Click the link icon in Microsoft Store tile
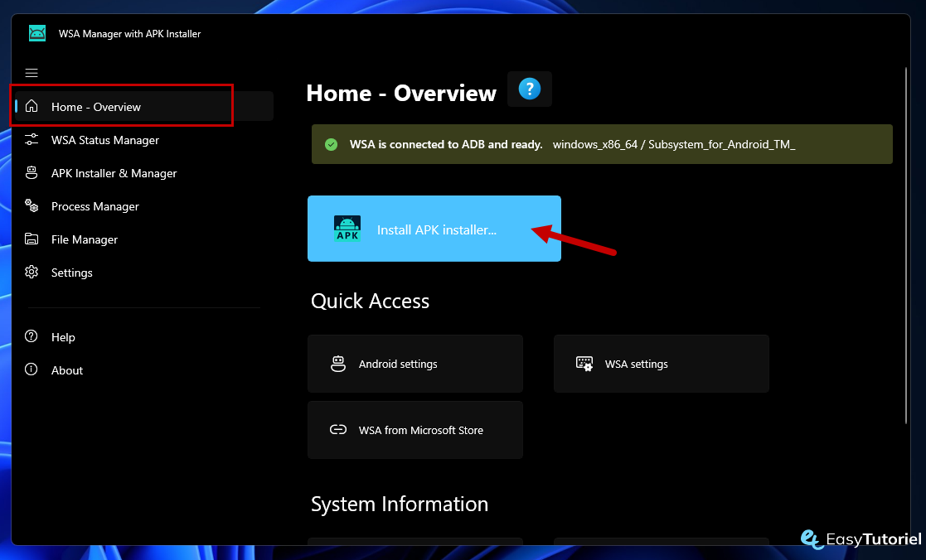The width and height of the screenshot is (926, 560). (337, 430)
